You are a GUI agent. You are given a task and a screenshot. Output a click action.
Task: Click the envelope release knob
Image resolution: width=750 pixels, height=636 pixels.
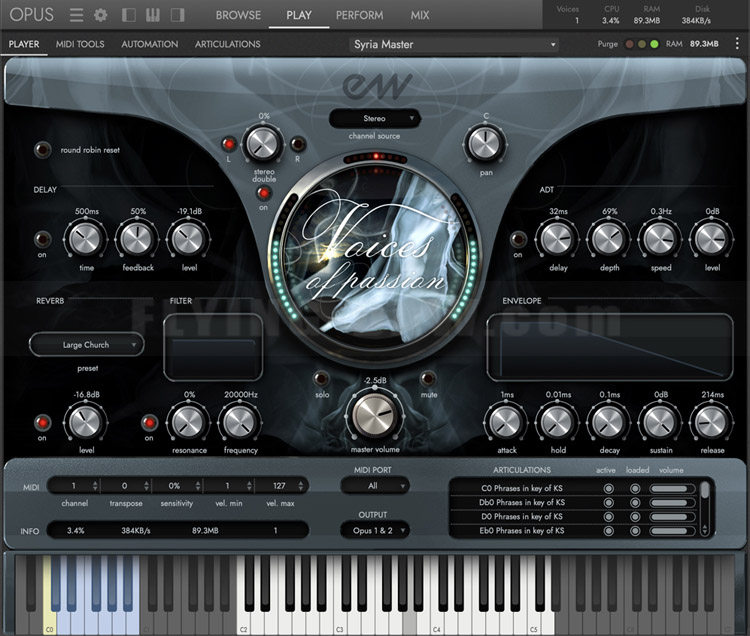[x=711, y=422]
